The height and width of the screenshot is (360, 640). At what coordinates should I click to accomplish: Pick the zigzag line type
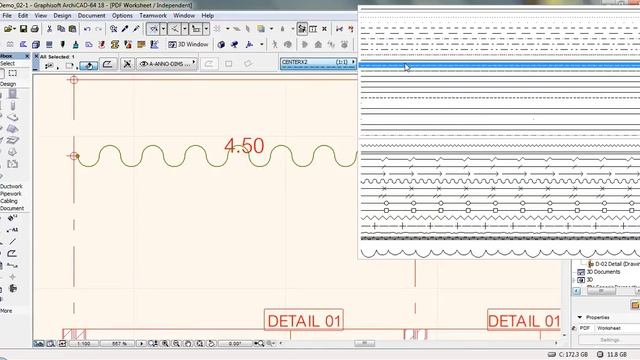499,218
